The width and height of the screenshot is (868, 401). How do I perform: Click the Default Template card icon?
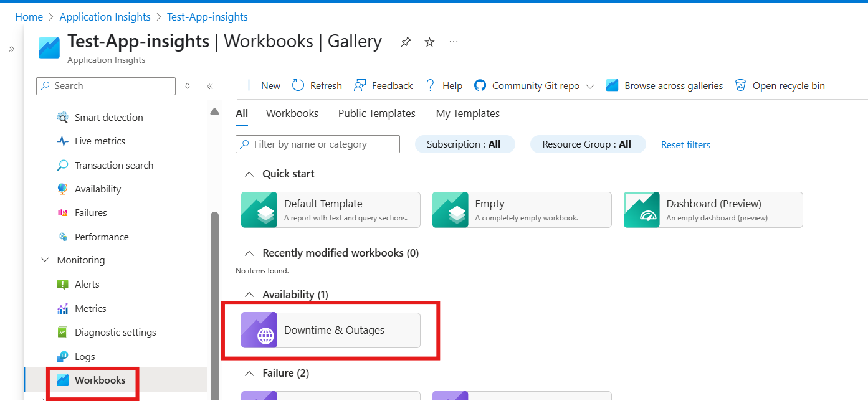[x=259, y=210]
